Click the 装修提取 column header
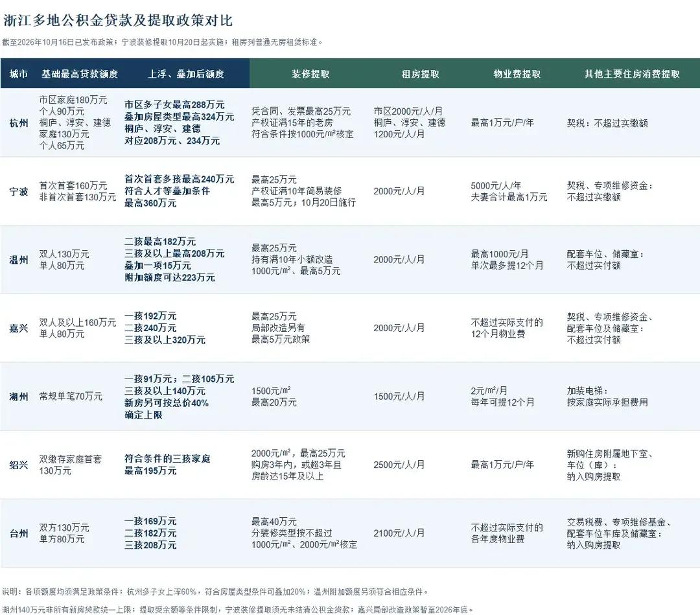 point(310,74)
